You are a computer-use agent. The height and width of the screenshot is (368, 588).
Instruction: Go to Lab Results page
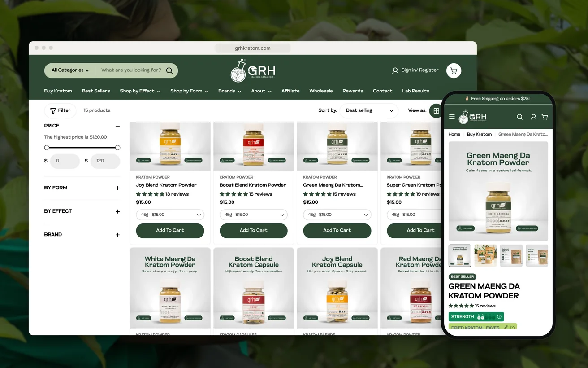tap(415, 91)
